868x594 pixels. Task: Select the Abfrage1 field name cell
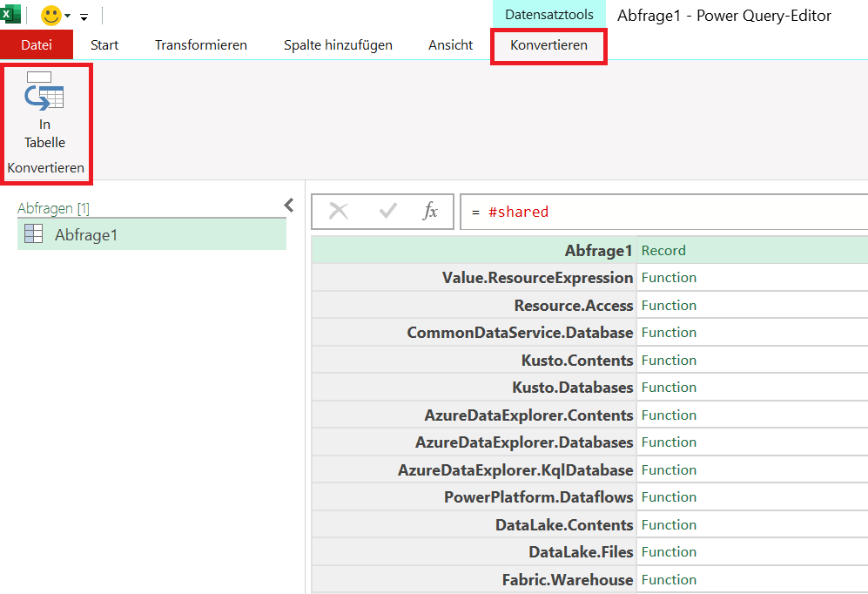click(x=474, y=250)
